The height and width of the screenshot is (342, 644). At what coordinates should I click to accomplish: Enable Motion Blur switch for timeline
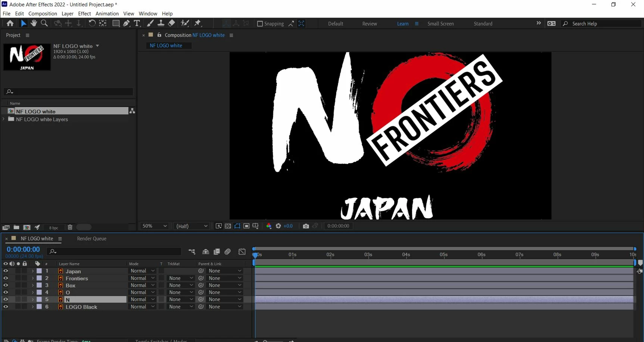[228, 252]
